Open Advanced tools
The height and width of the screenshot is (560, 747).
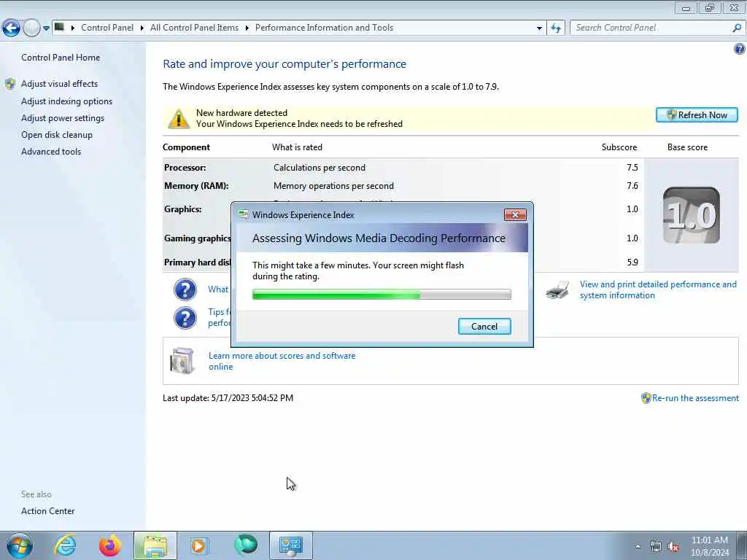[51, 152]
